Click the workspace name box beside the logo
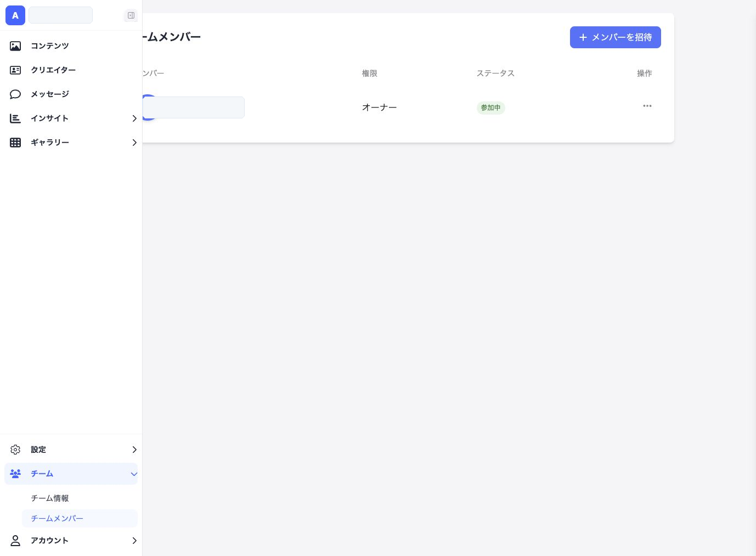 point(60,15)
